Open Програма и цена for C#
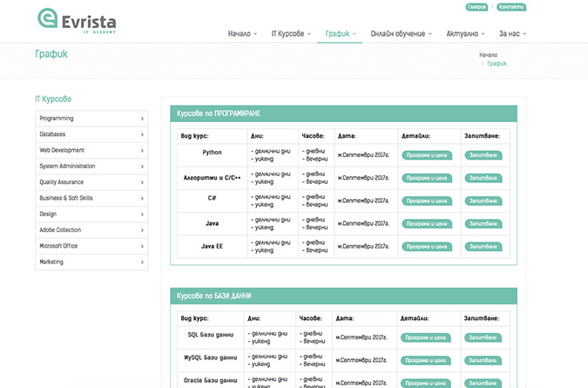Viewport: 588px width, 388px height. point(427,201)
